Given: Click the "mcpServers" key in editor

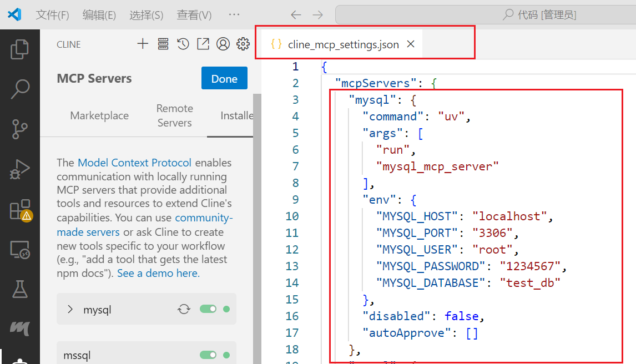Looking at the screenshot, I should 376,83.
